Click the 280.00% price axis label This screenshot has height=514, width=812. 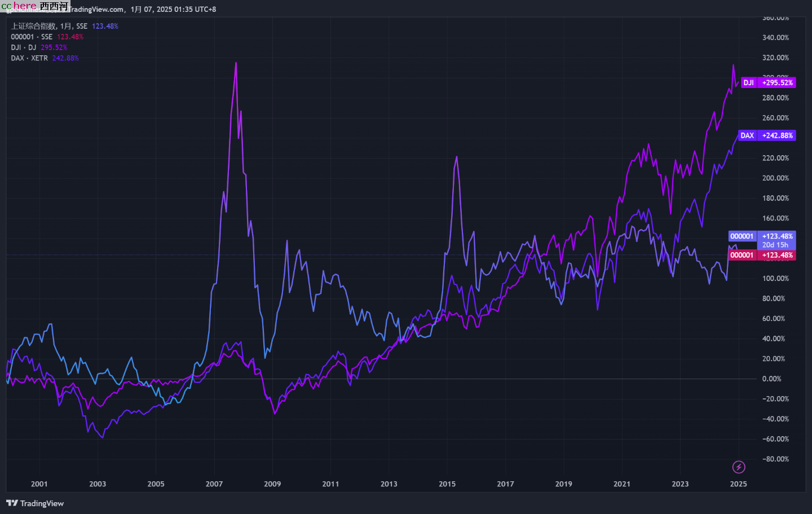pos(775,98)
